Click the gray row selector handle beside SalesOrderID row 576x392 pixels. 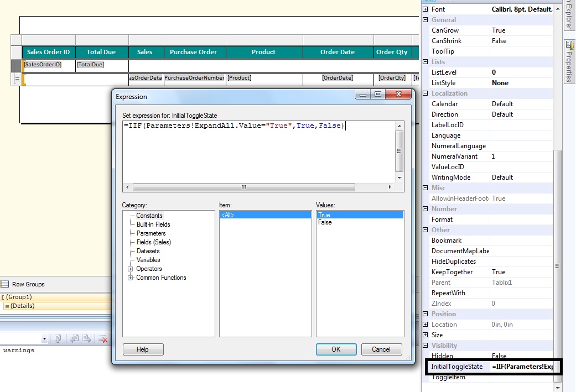click(x=16, y=65)
